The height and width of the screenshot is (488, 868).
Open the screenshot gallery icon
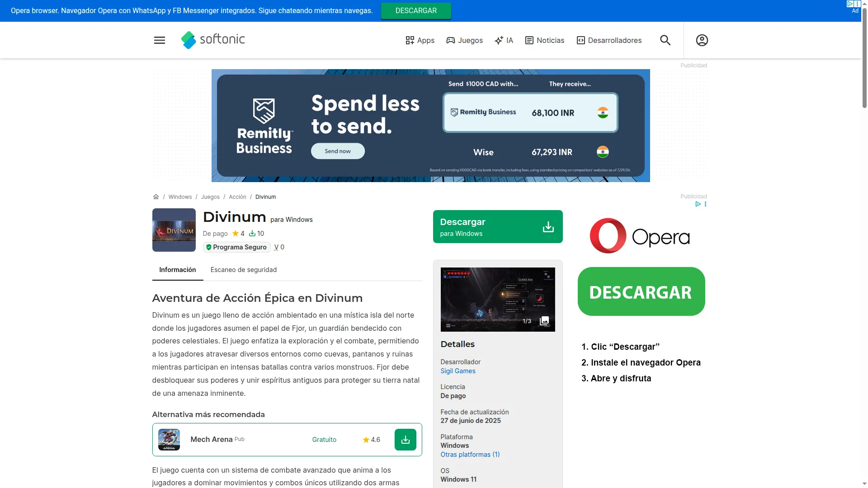[544, 321]
